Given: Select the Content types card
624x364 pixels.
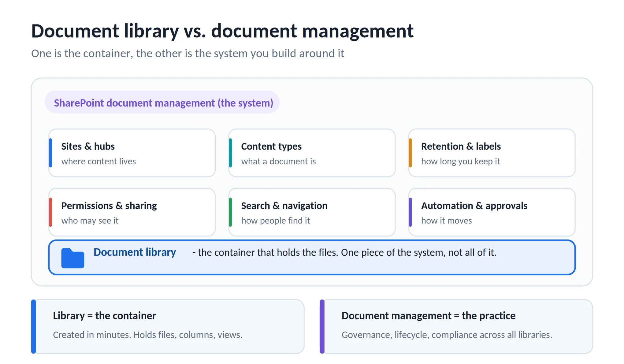Looking at the screenshot, I should coord(312,153).
